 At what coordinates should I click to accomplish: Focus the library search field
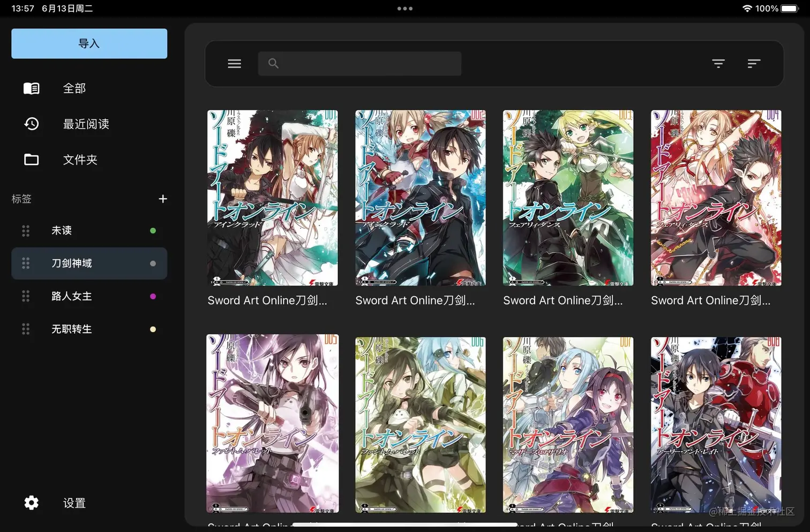pyautogui.click(x=359, y=63)
